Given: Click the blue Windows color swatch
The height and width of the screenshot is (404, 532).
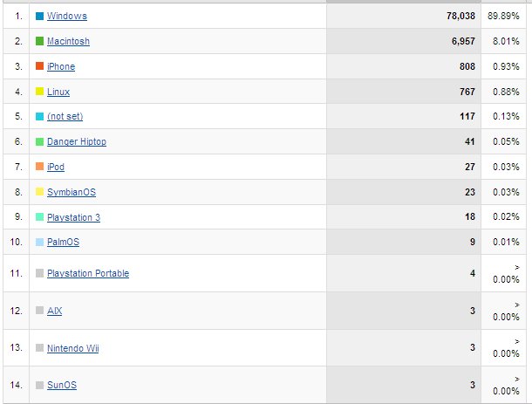Looking at the screenshot, I should tap(40, 17).
